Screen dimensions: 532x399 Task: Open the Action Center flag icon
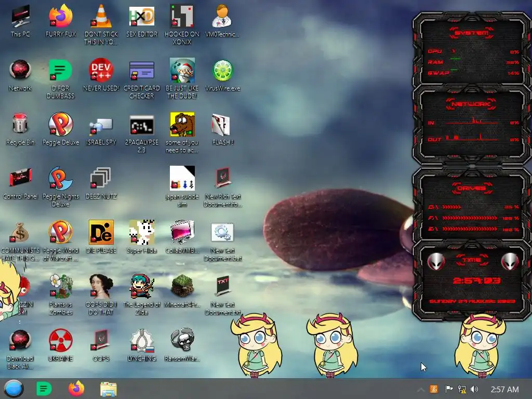coord(449,389)
